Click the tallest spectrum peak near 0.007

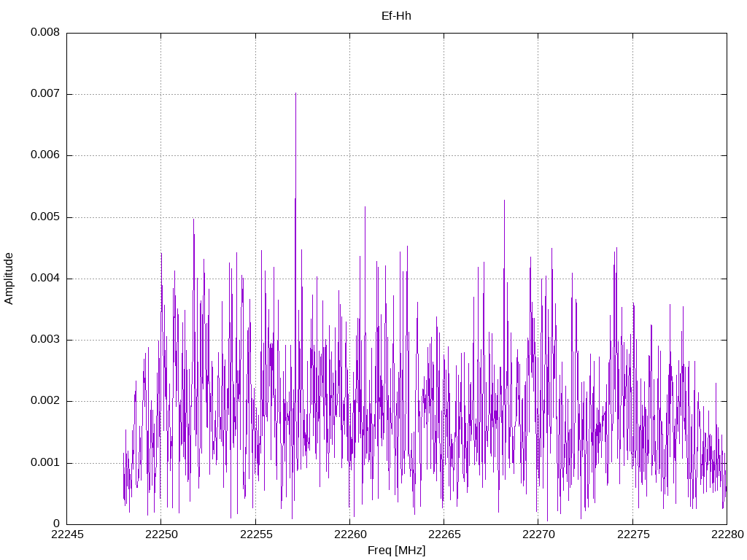coord(295,94)
